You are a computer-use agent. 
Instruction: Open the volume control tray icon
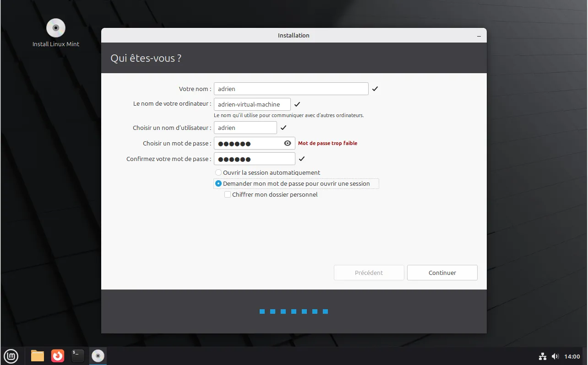pyautogui.click(x=555, y=356)
